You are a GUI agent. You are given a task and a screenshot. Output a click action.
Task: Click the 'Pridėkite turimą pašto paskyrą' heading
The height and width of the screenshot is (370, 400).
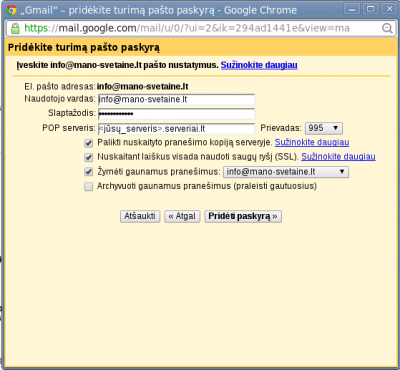point(84,47)
